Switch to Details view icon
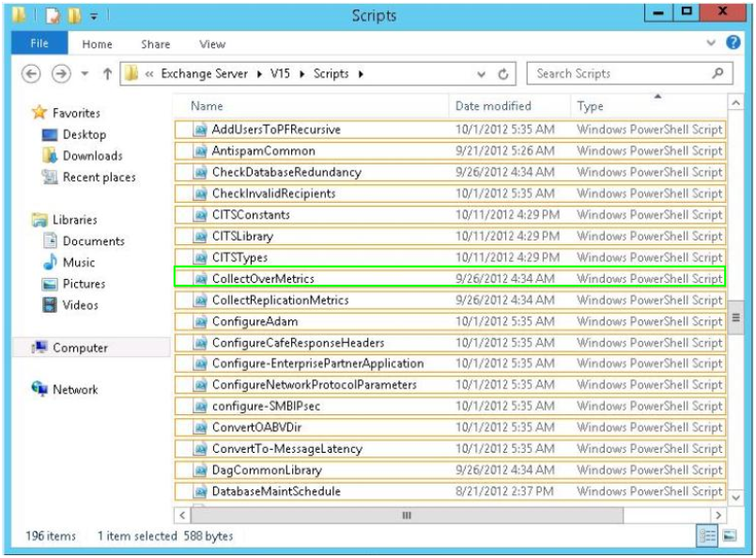 707,535
